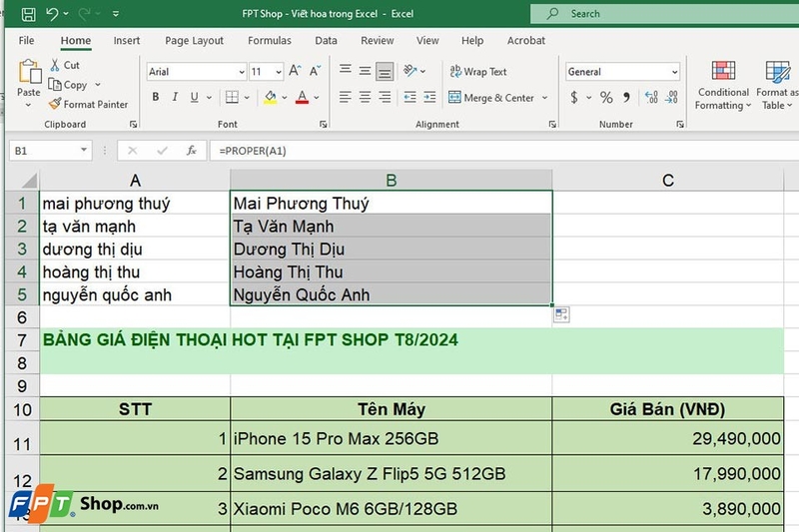The height and width of the screenshot is (532, 799).
Task: Open Borders dropdown arrow
Action: pyautogui.click(x=247, y=97)
